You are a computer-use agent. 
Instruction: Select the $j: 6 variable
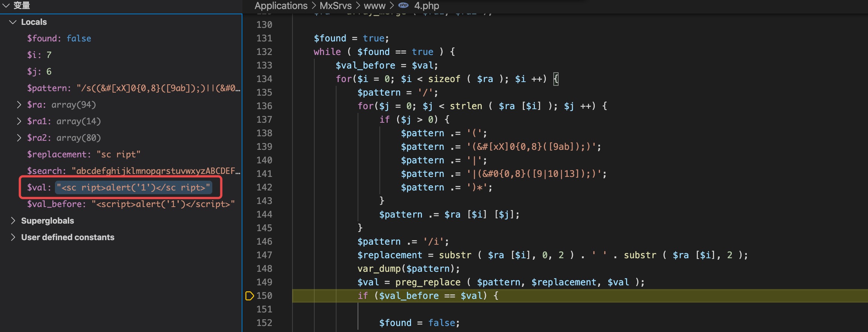tap(39, 72)
